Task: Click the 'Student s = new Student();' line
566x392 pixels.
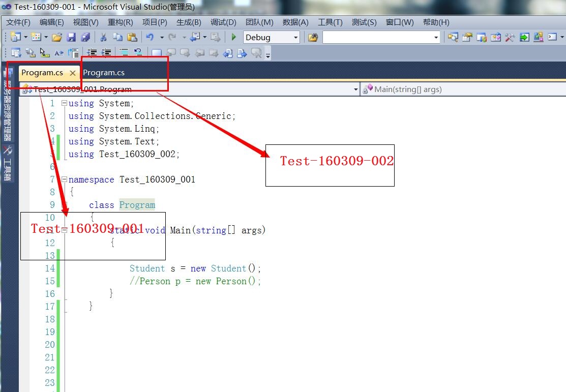Action: tap(195, 268)
